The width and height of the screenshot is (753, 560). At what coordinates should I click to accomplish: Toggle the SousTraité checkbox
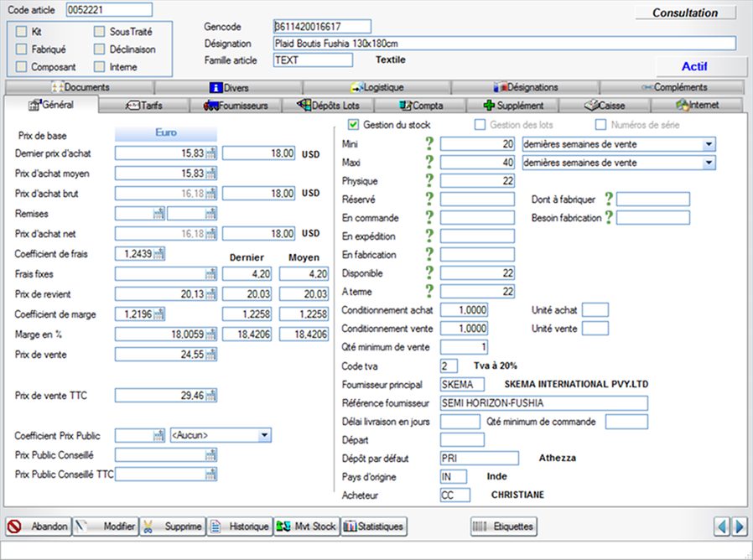coord(100,32)
